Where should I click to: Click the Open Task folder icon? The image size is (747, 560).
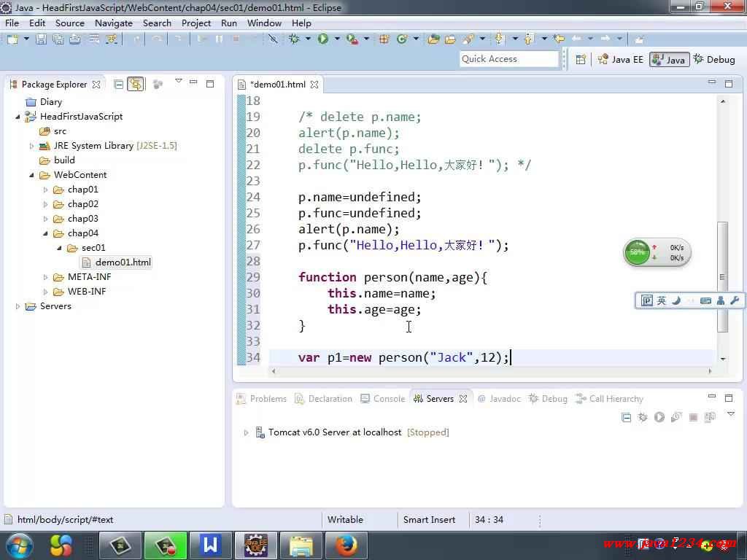tap(450, 39)
